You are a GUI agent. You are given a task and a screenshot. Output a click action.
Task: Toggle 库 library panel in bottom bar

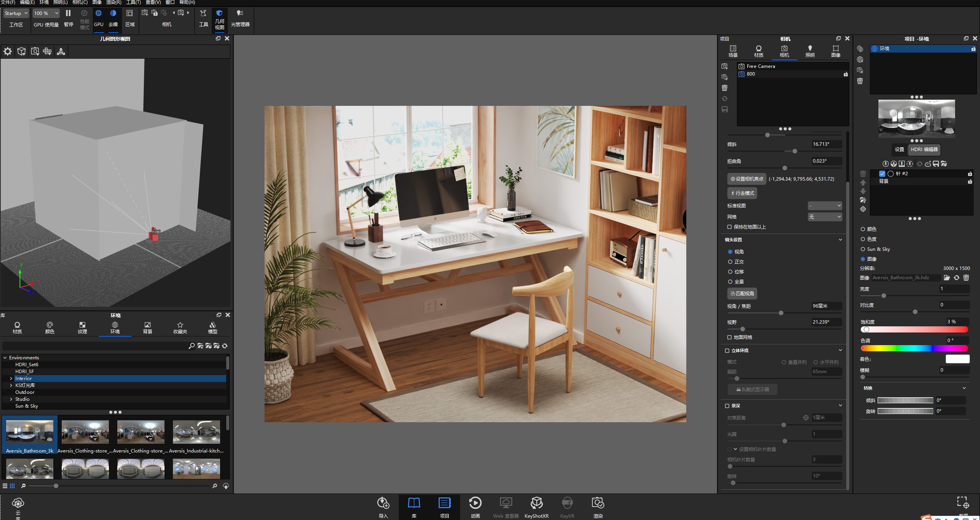point(414,507)
